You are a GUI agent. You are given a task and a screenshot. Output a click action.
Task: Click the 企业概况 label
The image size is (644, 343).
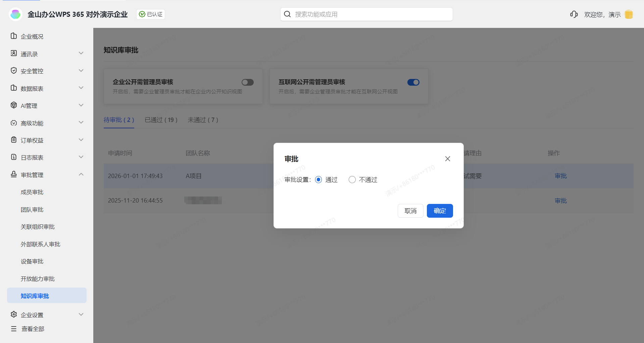click(x=32, y=37)
